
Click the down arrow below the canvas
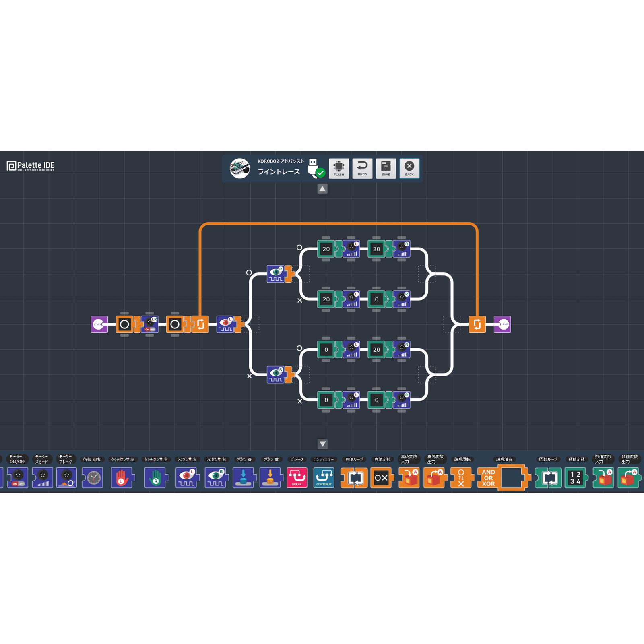(322, 443)
